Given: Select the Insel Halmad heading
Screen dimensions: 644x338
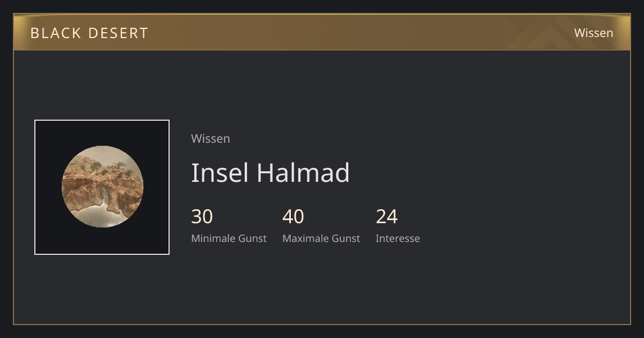Looking at the screenshot, I should click(x=270, y=173).
